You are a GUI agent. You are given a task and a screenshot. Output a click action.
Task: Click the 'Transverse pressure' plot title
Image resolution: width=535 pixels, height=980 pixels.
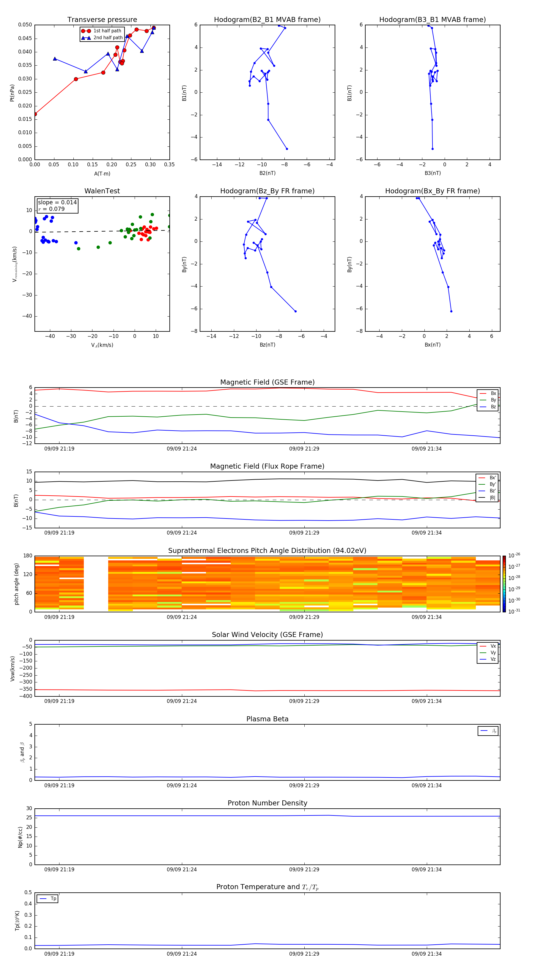point(102,20)
